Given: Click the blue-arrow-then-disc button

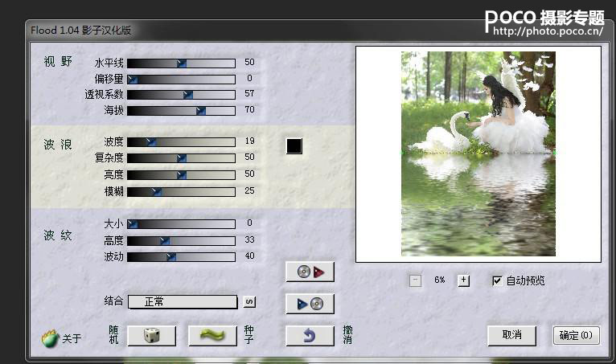Looking at the screenshot, I should (x=310, y=304).
